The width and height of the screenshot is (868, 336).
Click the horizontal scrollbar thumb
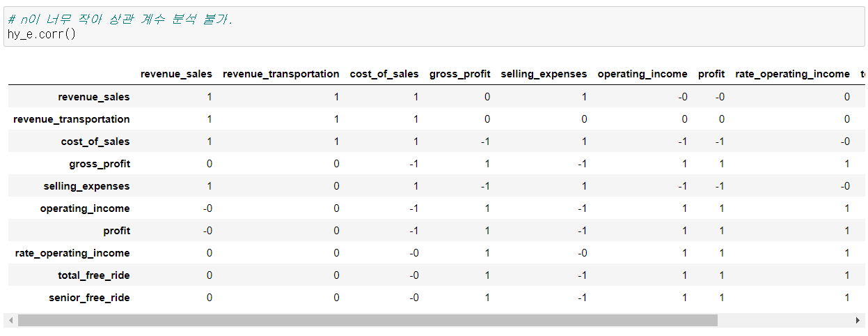(x=368, y=321)
